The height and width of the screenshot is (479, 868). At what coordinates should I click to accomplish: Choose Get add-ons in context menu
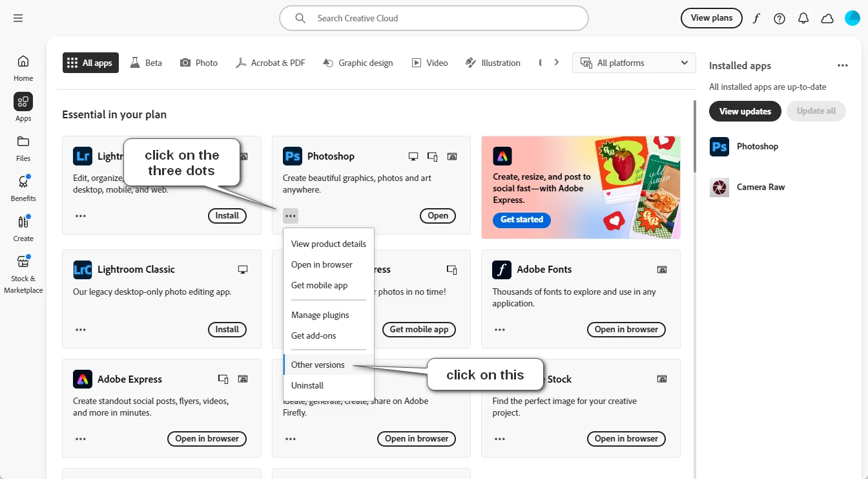tap(329, 336)
